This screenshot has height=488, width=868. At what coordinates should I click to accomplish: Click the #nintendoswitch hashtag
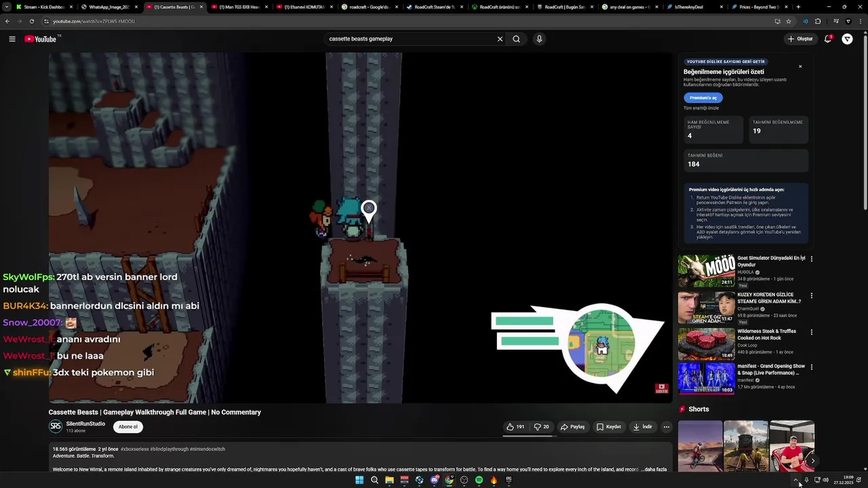(208, 449)
